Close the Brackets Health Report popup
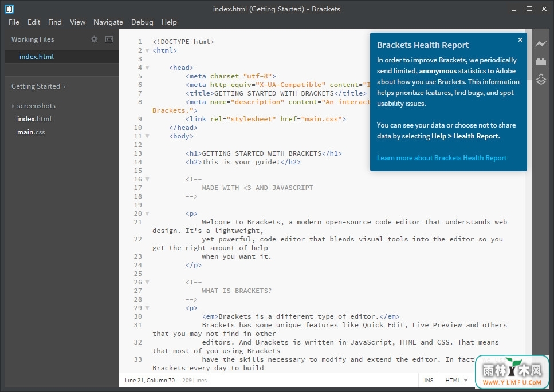 520,39
